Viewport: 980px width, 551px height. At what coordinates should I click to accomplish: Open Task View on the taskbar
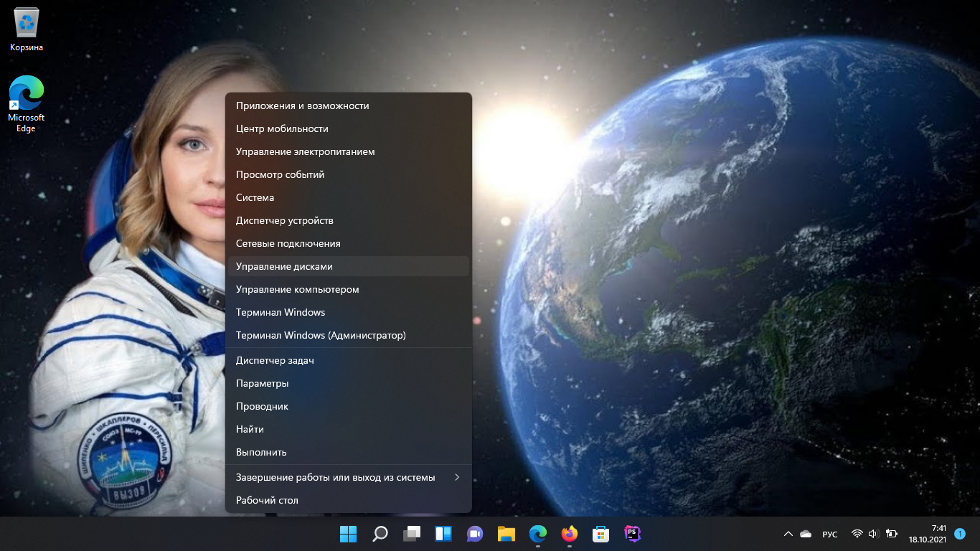tap(411, 534)
